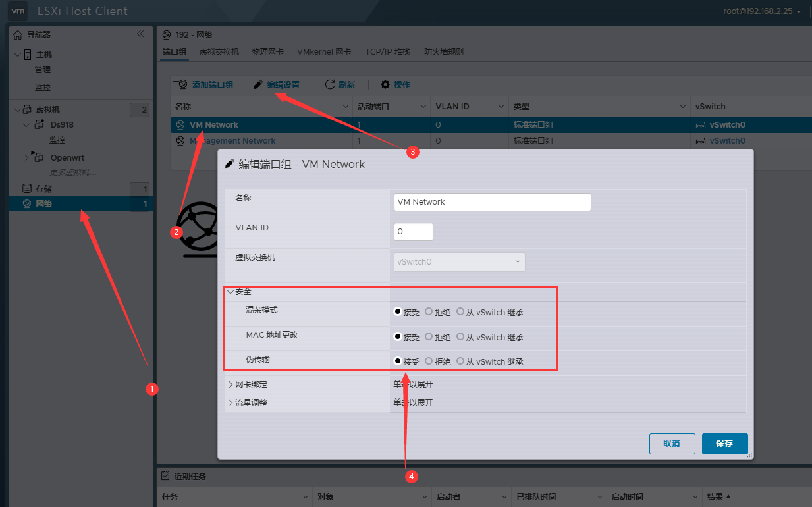
Task: Click the pencil icon in dialog title
Action: 230,164
